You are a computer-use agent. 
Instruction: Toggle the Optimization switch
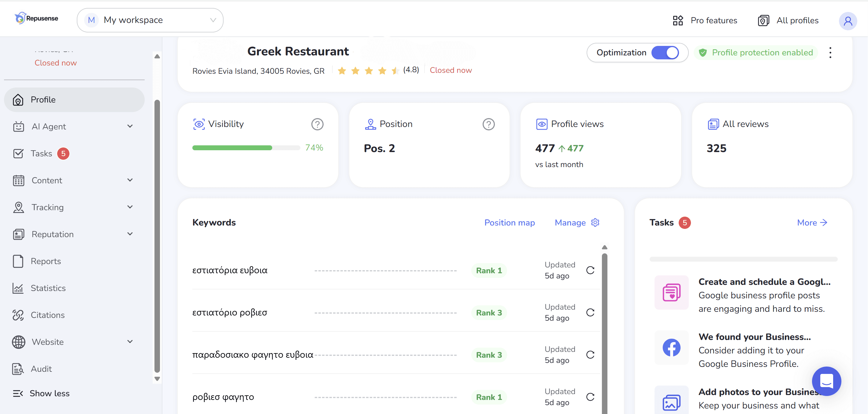click(x=665, y=53)
